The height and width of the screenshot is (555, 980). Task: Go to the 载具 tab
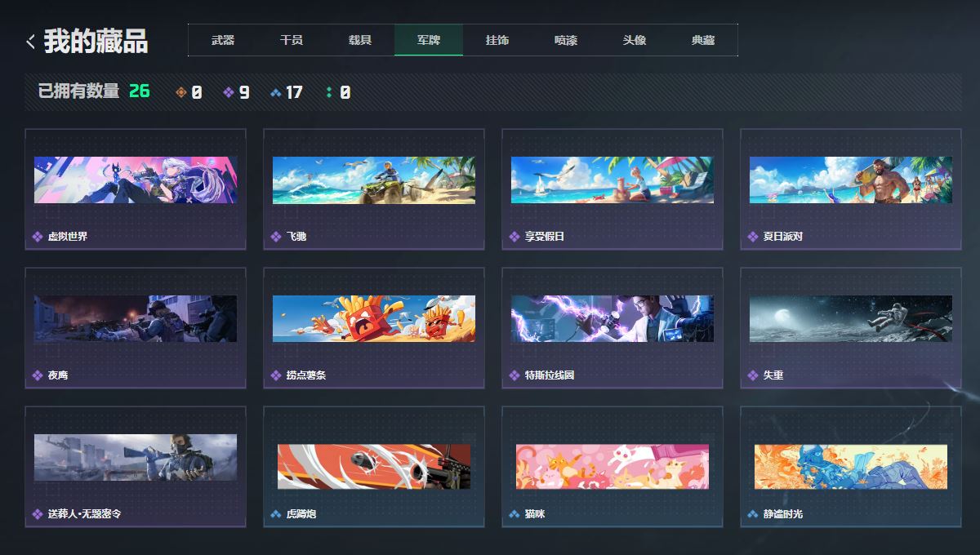[360, 40]
